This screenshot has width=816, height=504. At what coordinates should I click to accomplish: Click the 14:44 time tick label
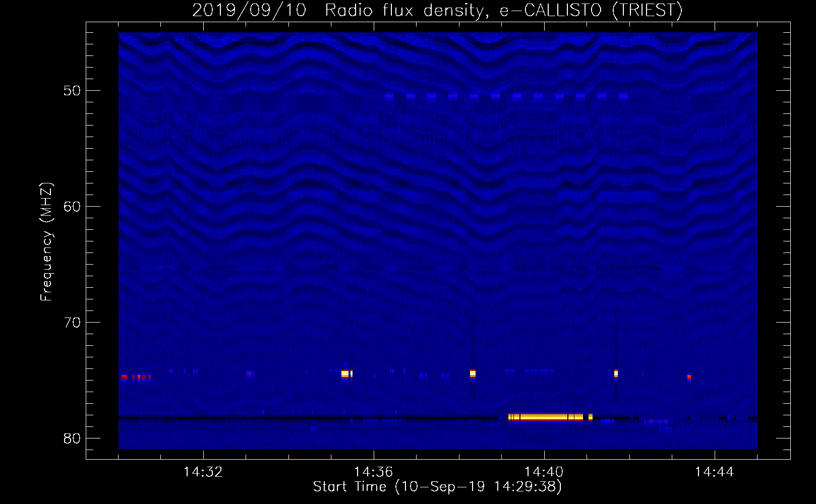point(714,472)
